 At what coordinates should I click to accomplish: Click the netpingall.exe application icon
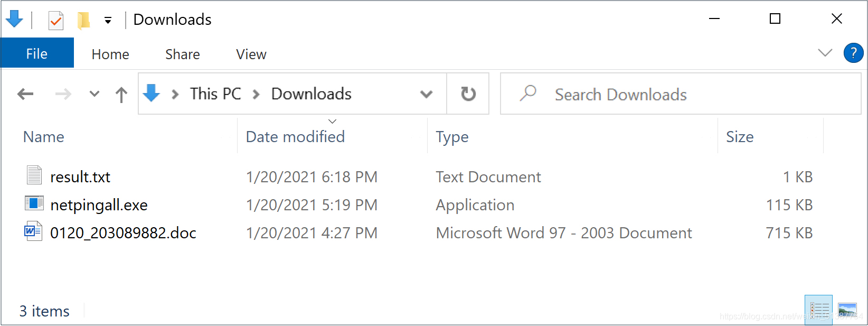pyautogui.click(x=34, y=203)
